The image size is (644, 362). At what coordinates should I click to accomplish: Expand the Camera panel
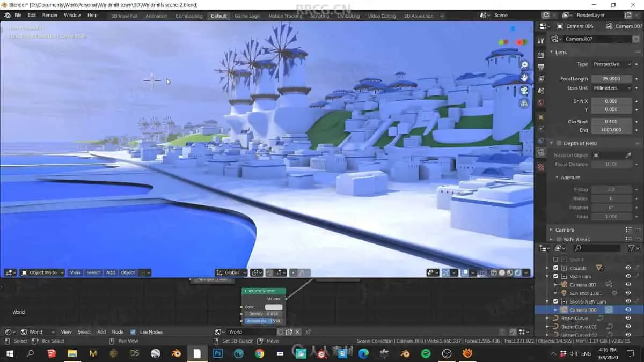[x=551, y=230]
